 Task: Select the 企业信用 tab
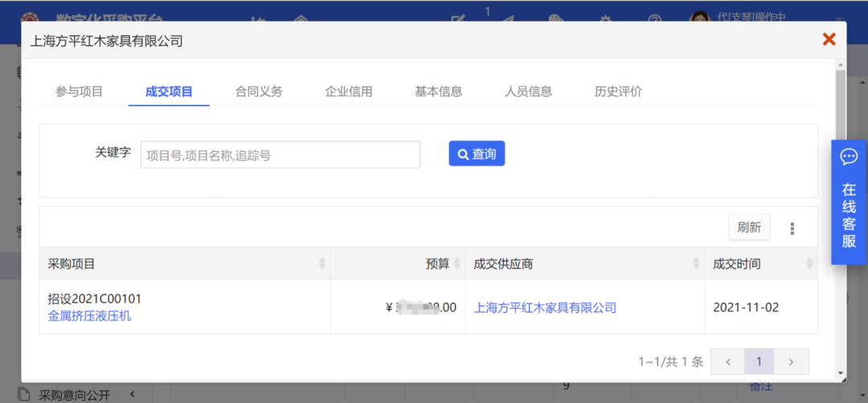tap(348, 92)
